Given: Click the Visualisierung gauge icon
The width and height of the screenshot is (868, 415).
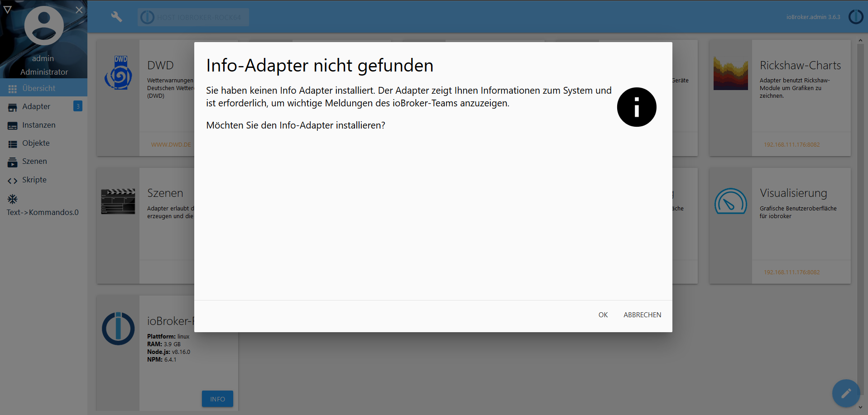Looking at the screenshot, I should (730, 201).
